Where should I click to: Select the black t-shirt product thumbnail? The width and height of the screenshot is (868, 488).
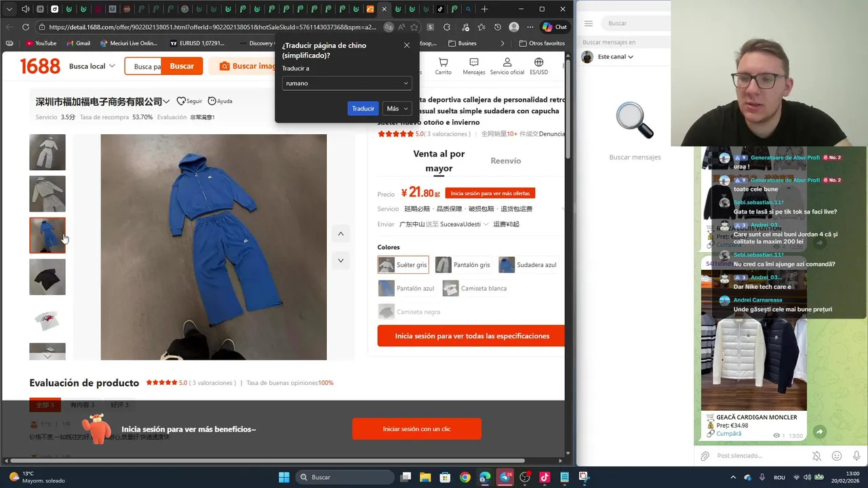coord(47,277)
